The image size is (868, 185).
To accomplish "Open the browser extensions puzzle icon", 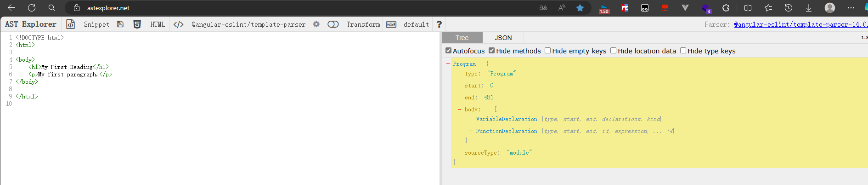I will (x=726, y=8).
